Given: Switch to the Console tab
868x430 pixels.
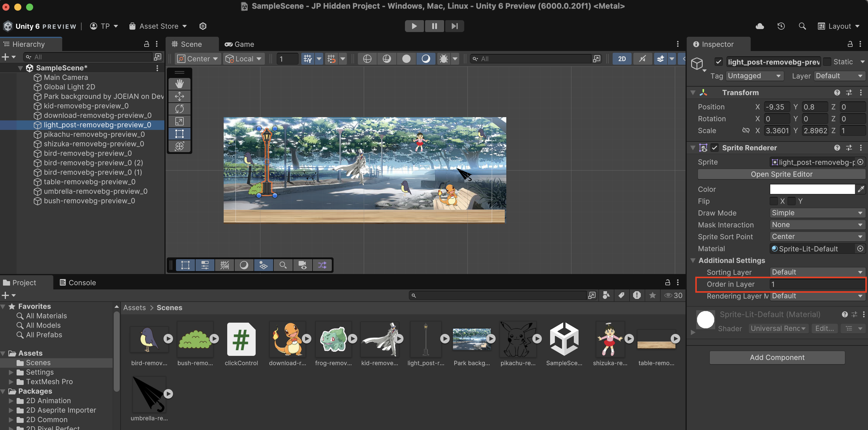Looking at the screenshot, I should pyautogui.click(x=78, y=282).
